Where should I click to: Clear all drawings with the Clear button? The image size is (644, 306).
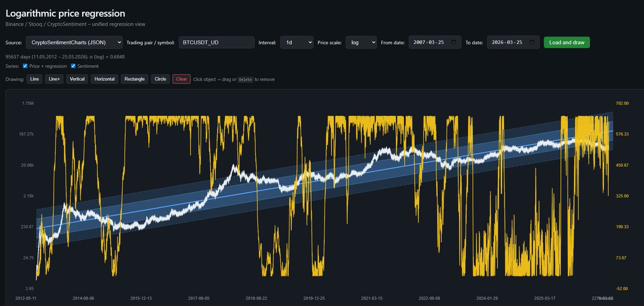[x=181, y=79]
